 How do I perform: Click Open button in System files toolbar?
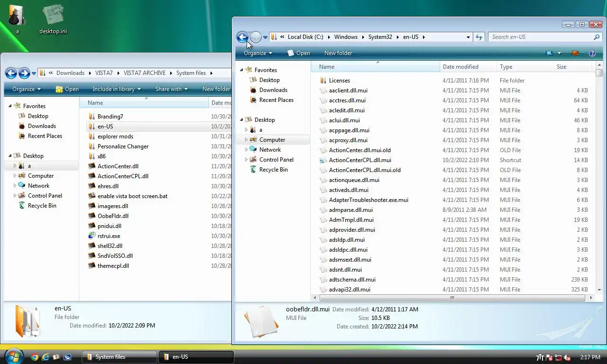tap(67, 89)
